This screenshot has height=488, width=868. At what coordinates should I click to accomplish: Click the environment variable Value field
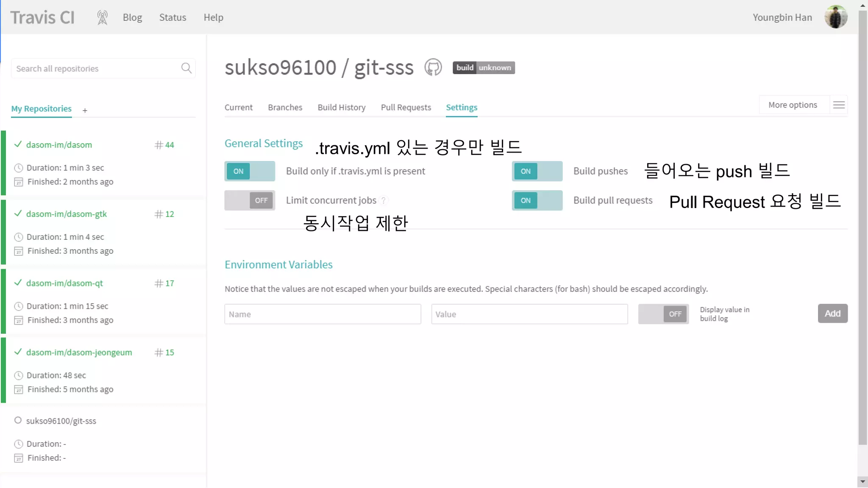pos(529,314)
